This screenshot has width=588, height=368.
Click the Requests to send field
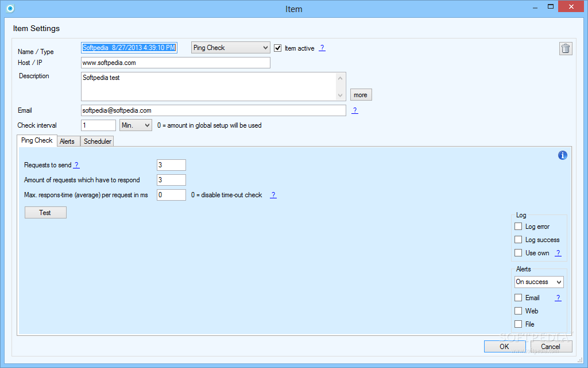coord(171,165)
